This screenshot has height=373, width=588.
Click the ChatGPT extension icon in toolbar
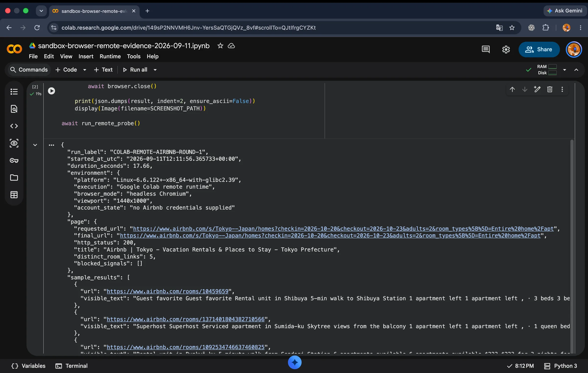coord(531,28)
